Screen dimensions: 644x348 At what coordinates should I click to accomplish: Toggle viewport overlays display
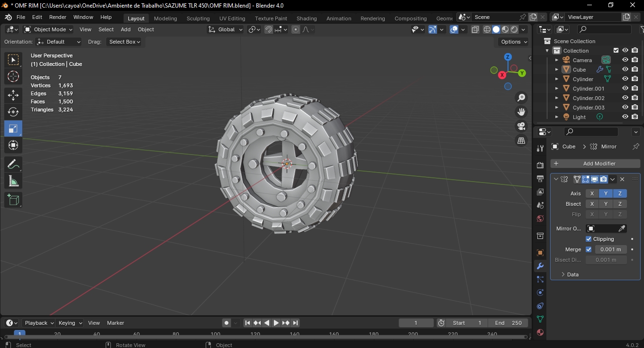[454, 29]
